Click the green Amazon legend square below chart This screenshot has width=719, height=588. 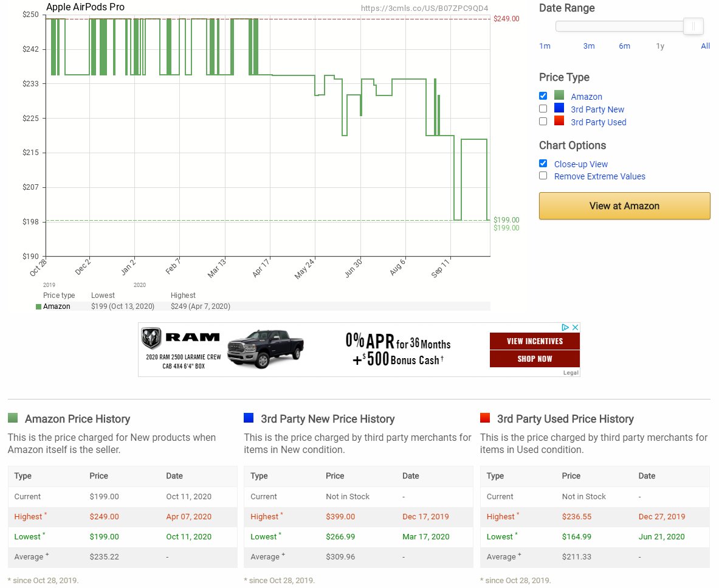pyautogui.click(x=38, y=307)
